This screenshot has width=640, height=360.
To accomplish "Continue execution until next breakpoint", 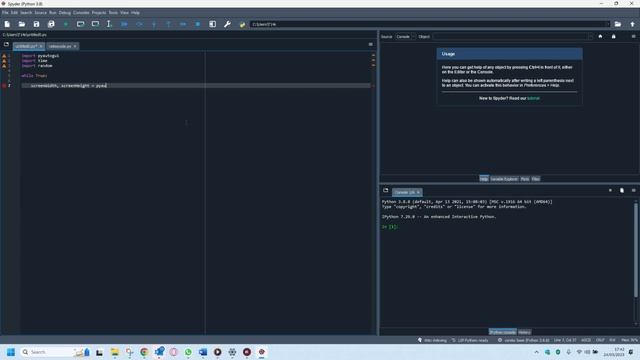I will [183, 24].
